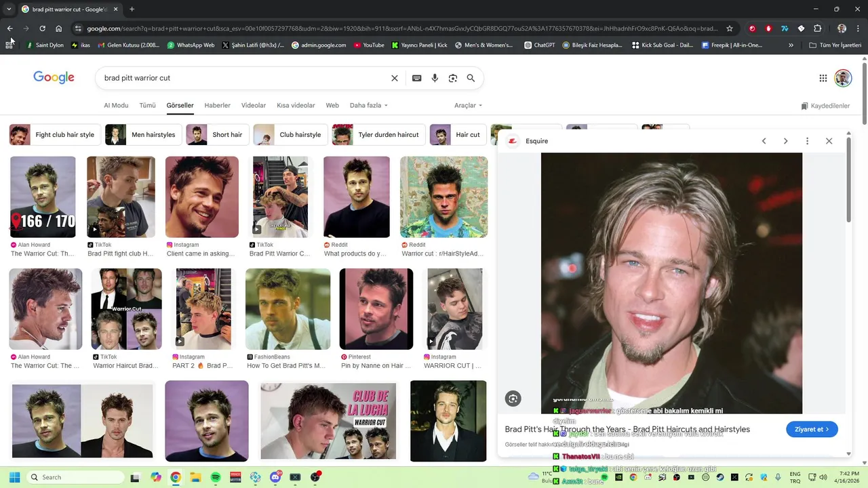868x488 pixels.
Task: Clear the search box with the X icon
Action: click(x=395, y=78)
